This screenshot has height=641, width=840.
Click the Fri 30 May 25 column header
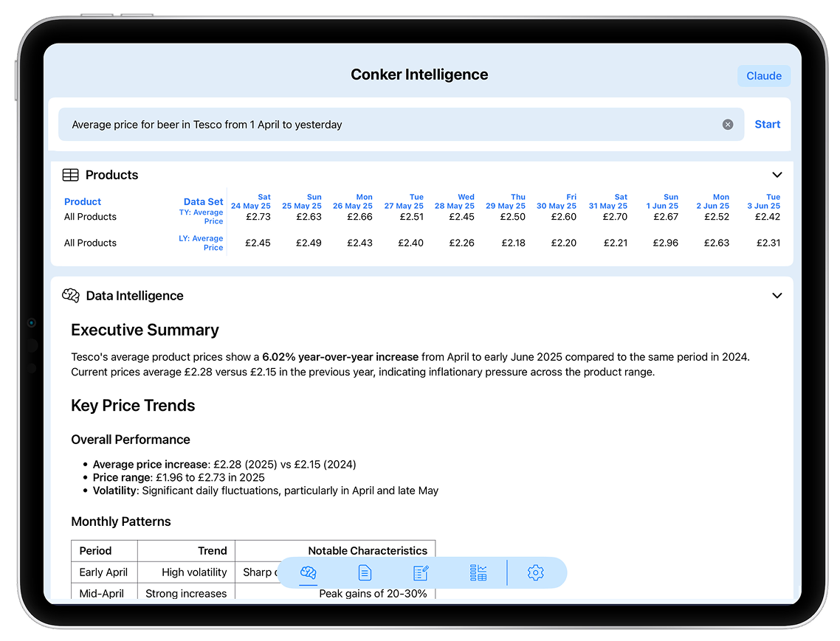click(x=557, y=201)
